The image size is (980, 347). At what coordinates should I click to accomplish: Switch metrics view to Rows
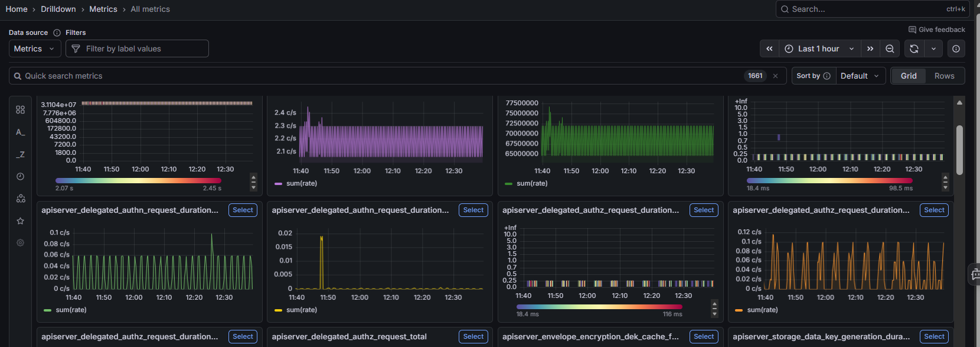tap(944, 76)
